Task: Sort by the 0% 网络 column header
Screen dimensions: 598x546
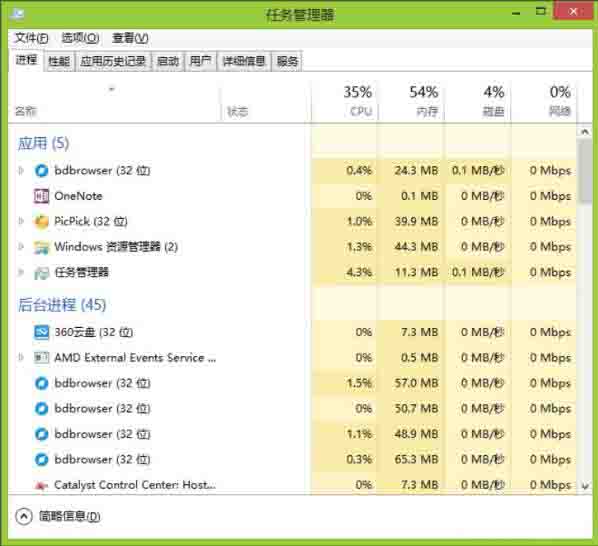Action: 543,101
